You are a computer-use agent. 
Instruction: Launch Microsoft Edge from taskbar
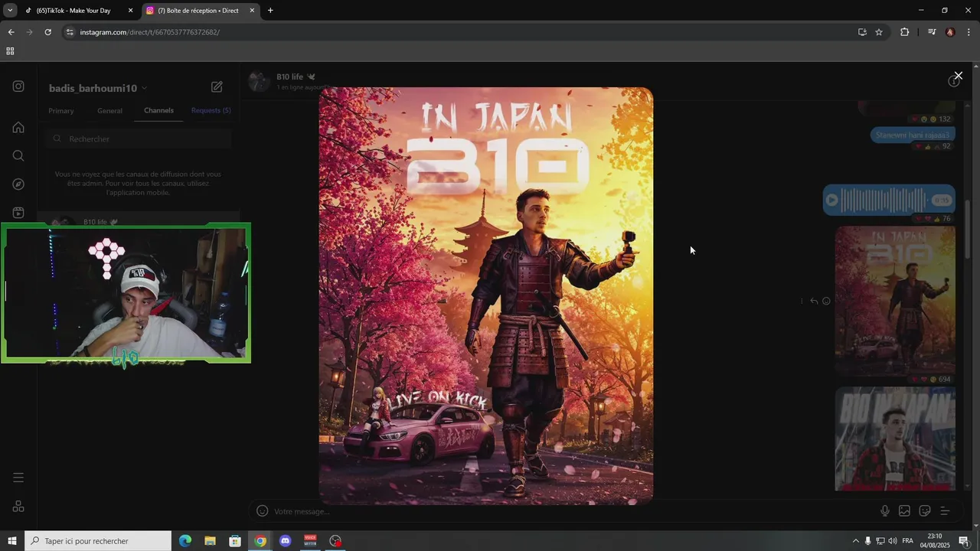point(185,541)
